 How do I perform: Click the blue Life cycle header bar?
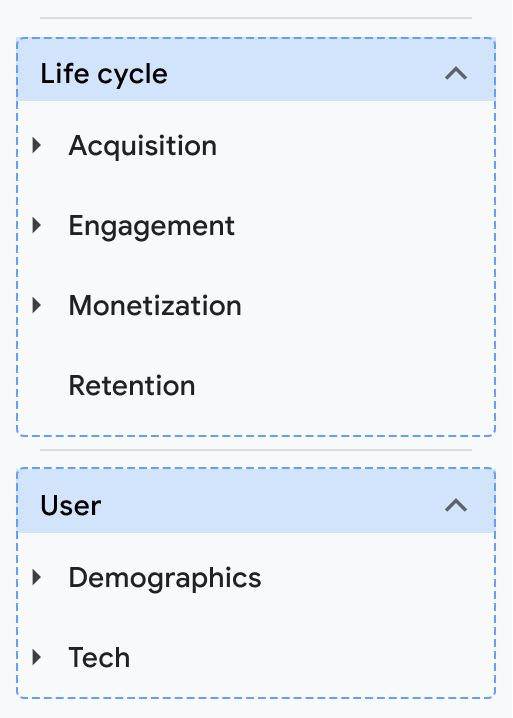(x=256, y=70)
